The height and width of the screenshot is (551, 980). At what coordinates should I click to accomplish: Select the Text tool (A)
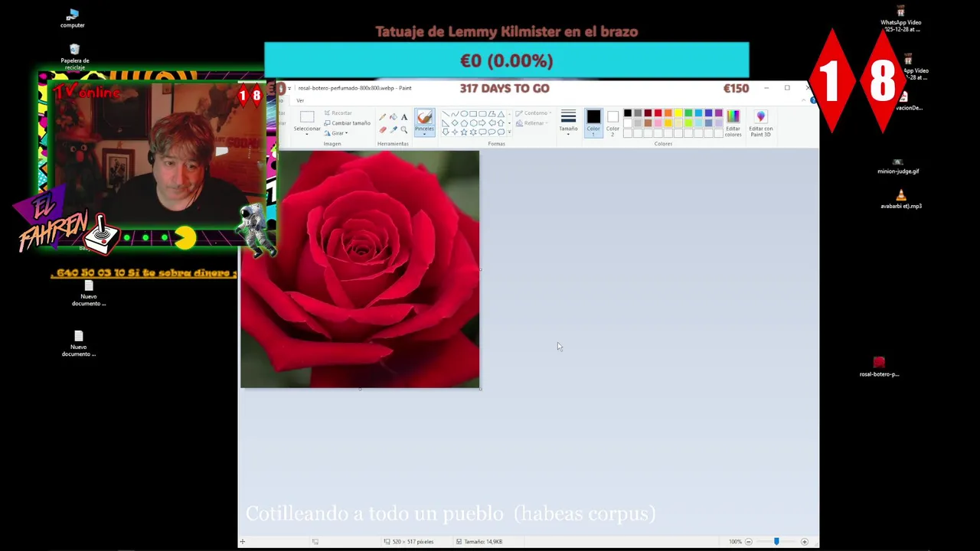point(404,117)
